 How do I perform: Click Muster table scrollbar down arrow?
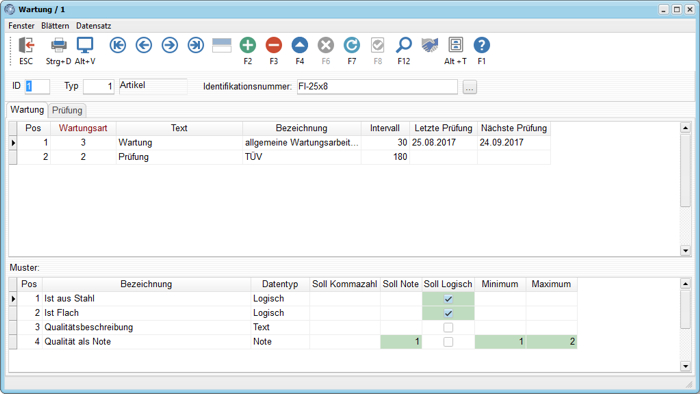(685, 366)
